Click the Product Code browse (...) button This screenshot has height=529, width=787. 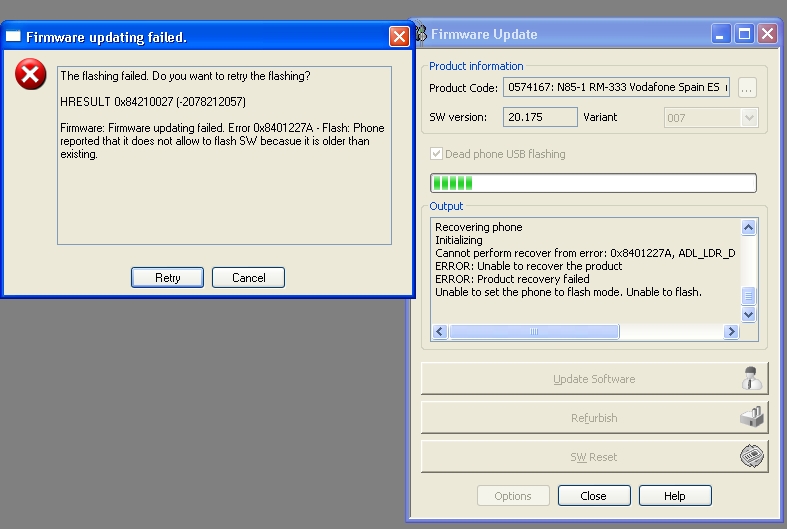(747, 88)
